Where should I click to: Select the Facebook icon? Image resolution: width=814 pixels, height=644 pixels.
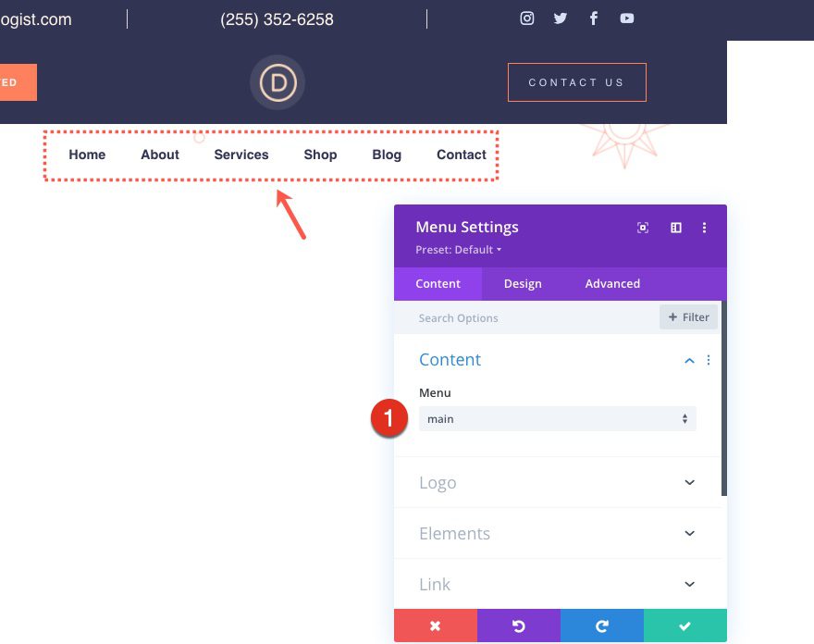[x=593, y=18]
